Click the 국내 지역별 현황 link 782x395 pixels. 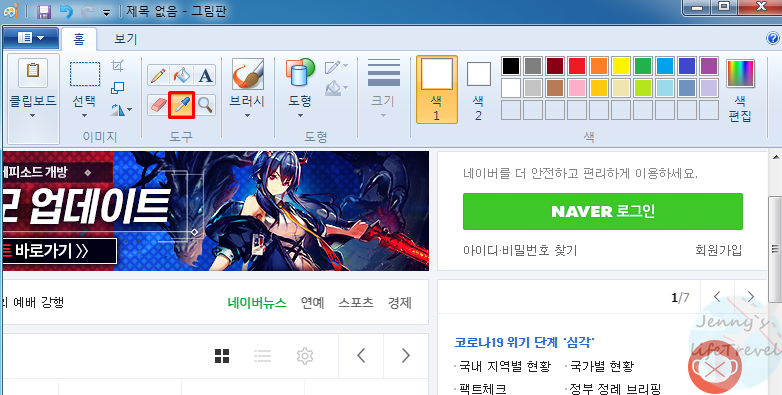tap(505, 366)
